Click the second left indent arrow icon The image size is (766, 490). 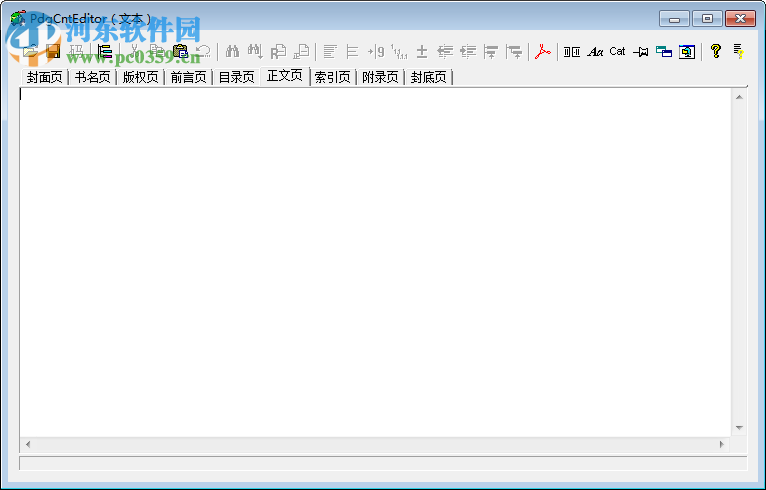pyautogui.click(x=468, y=51)
